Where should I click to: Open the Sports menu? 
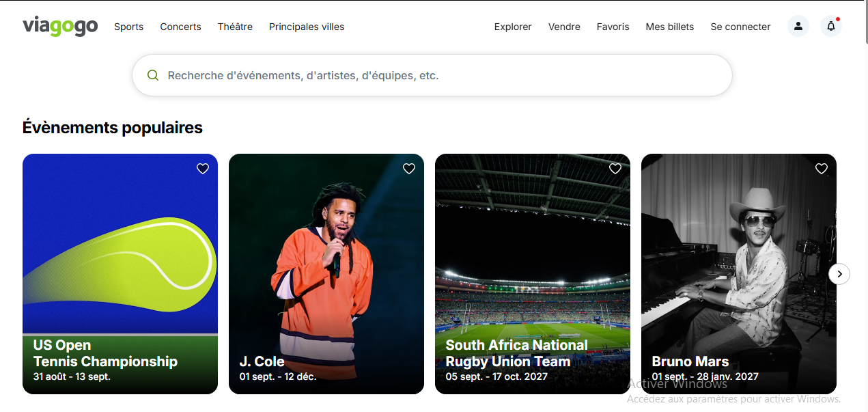click(x=128, y=27)
